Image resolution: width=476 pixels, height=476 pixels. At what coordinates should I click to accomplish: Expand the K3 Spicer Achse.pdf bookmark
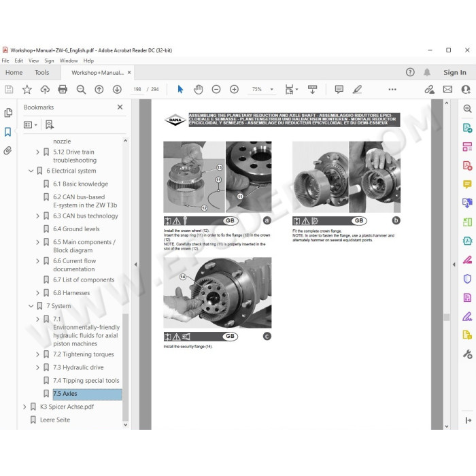[x=24, y=407]
